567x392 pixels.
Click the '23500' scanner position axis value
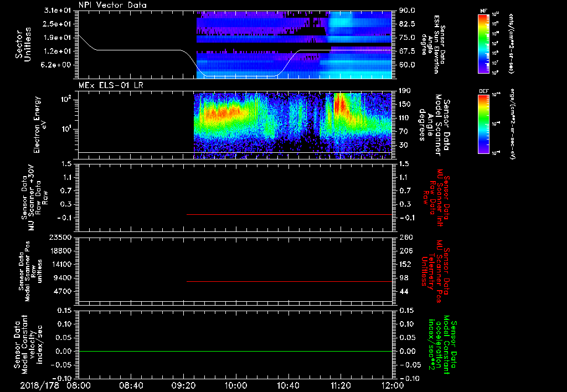click(61, 237)
